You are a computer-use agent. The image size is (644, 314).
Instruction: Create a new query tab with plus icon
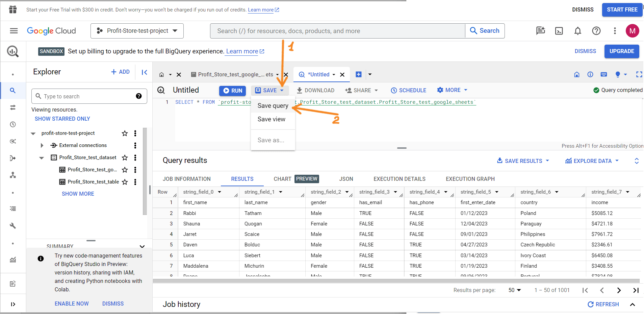point(359,74)
